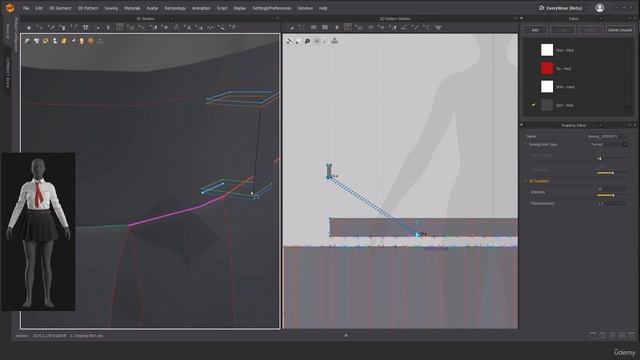Screen dimensions: 640x360
Task: Select the first Rectangle tool in 2D toolbar
Action: click(x=313, y=27)
